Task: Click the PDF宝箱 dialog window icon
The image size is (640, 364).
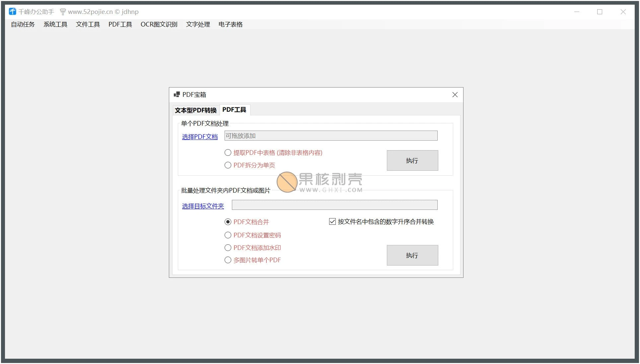Action: click(177, 94)
